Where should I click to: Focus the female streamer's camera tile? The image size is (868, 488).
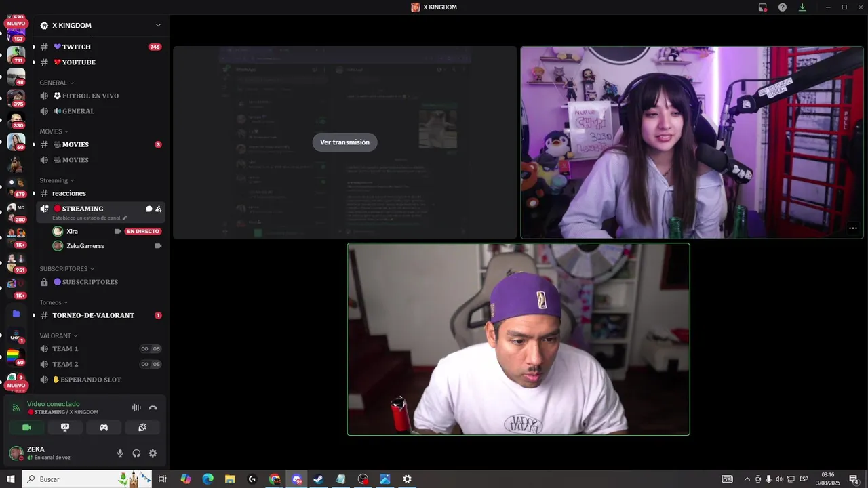[x=692, y=142]
